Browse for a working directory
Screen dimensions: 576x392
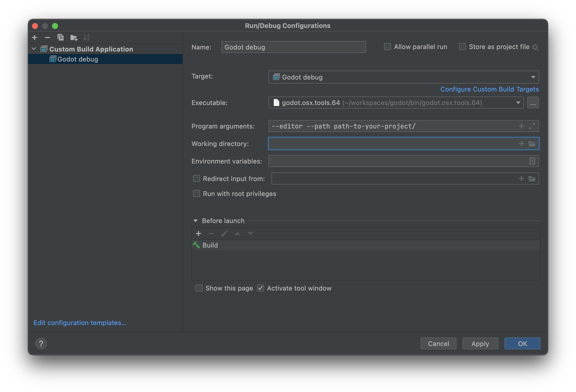[532, 143]
